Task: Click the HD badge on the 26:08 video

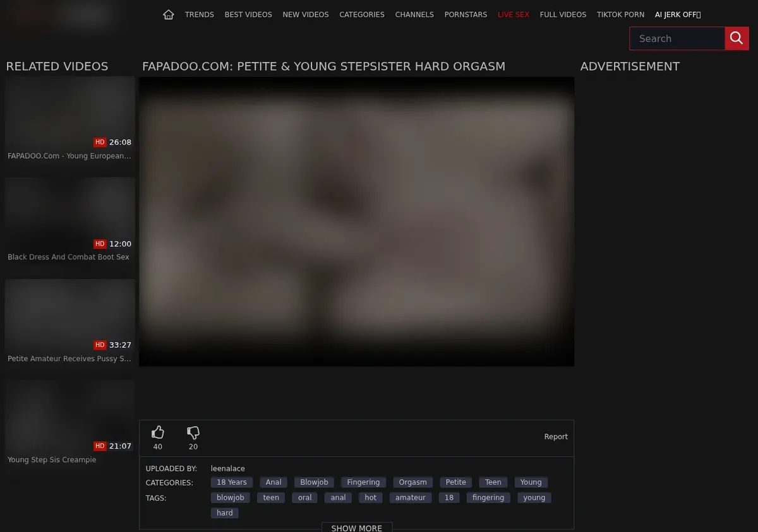Action: click(x=100, y=143)
